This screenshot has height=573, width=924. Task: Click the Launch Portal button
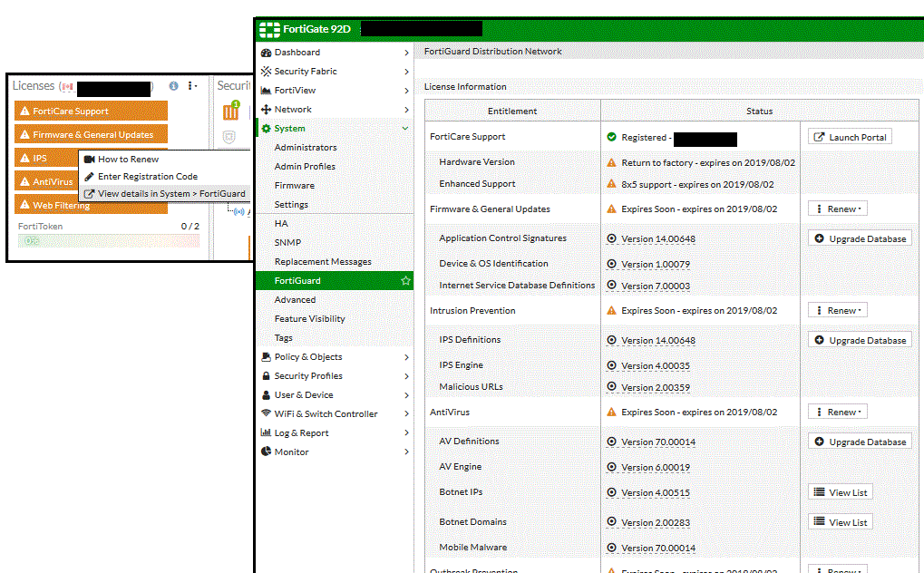point(850,137)
